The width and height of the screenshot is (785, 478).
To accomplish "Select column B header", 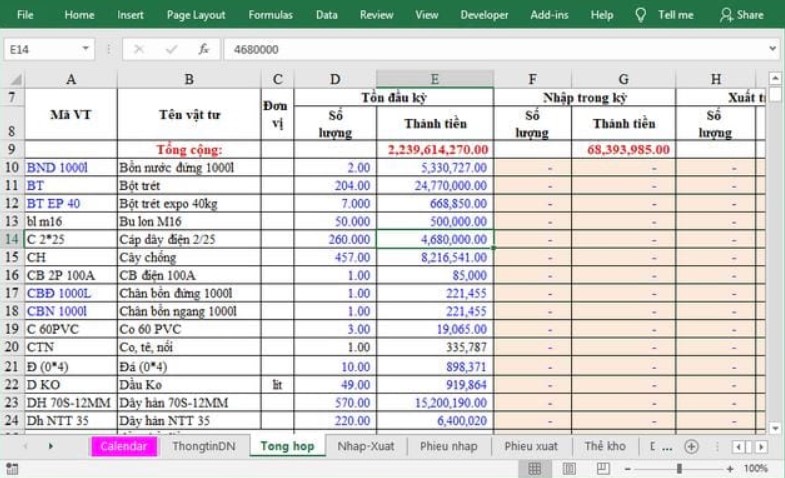I will [x=189, y=79].
